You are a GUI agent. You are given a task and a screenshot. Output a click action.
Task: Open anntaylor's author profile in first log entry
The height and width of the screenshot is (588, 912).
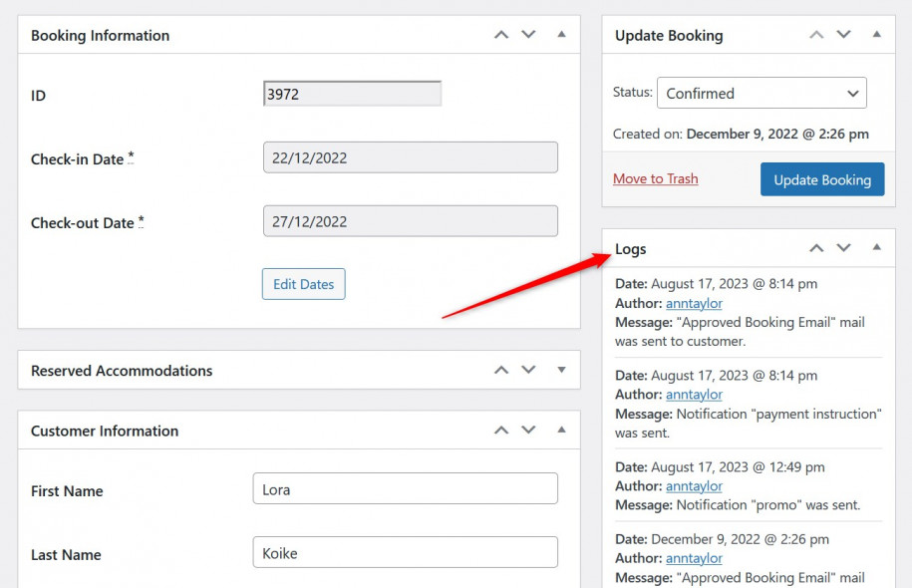(x=694, y=303)
